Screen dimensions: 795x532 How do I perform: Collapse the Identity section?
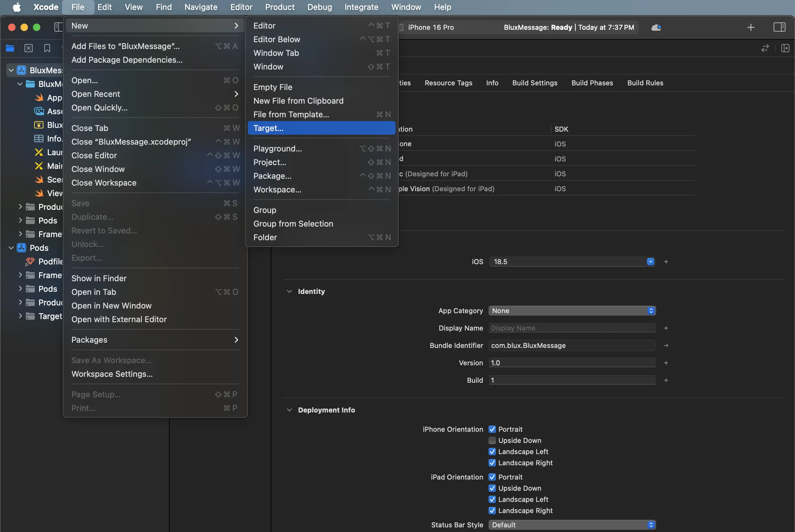(289, 291)
